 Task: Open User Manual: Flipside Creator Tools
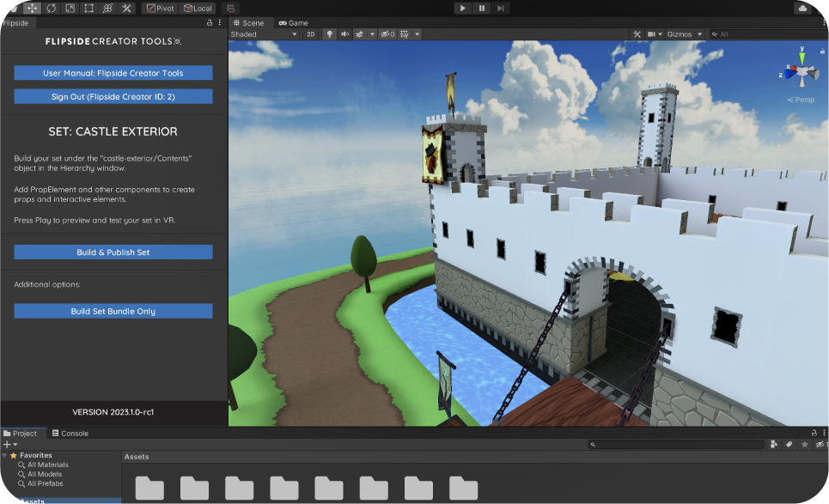pyautogui.click(x=113, y=73)
